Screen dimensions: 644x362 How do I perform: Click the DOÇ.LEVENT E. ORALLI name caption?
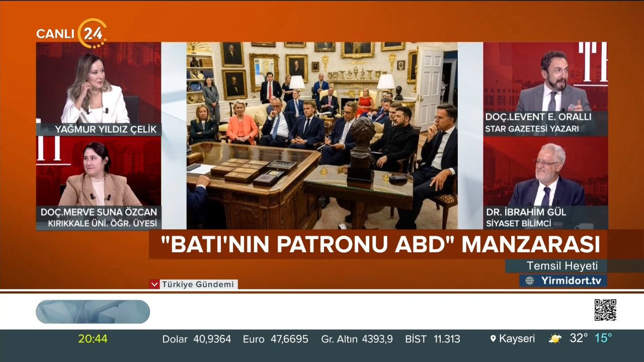pos(538,117)
